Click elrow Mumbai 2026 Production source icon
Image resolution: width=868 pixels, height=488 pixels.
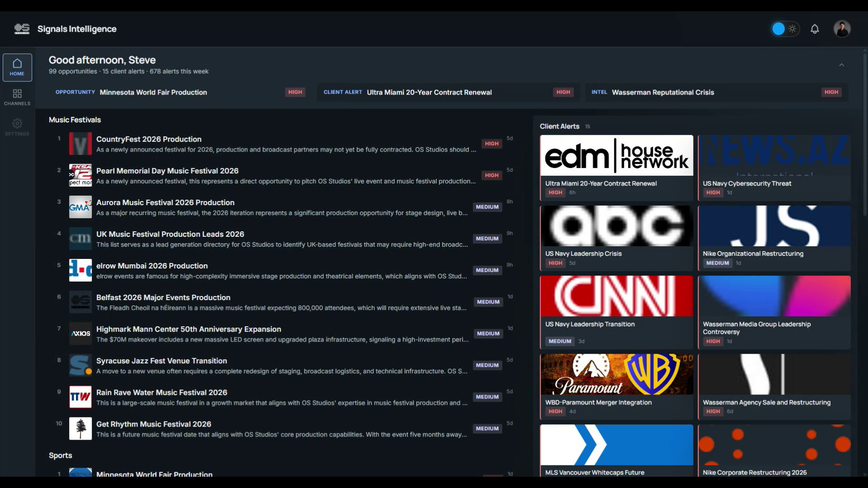tap(80, 270)
